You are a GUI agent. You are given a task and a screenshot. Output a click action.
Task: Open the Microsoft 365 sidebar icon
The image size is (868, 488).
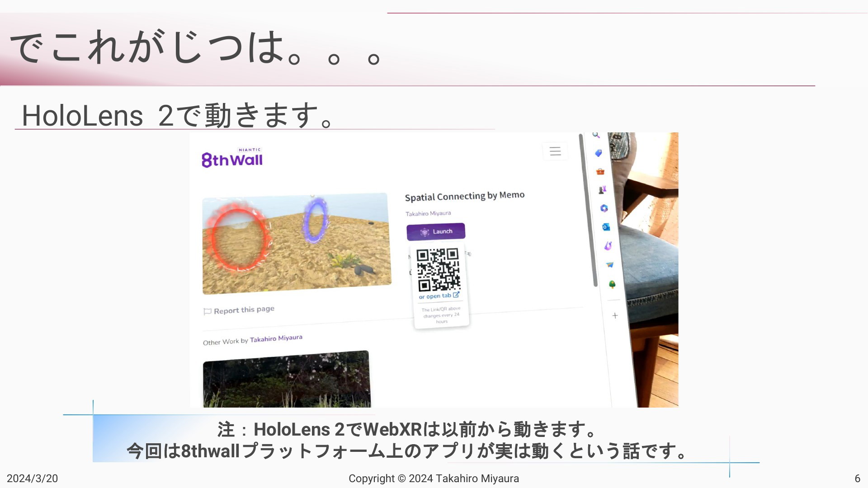[604, 208]
